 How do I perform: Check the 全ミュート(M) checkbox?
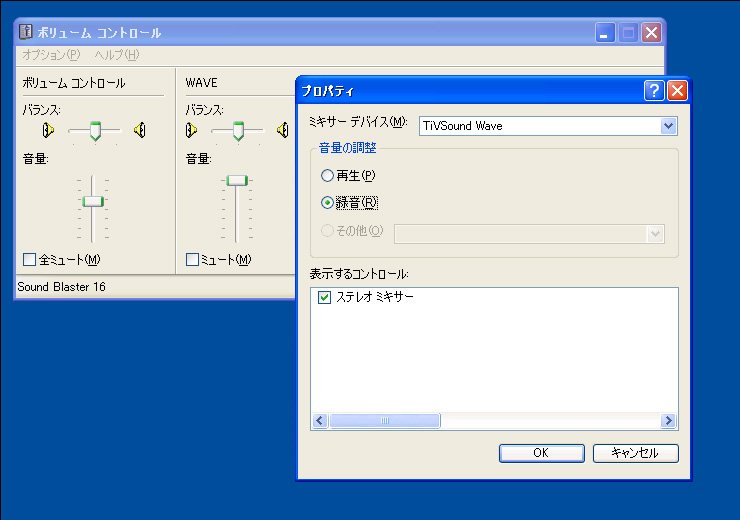click(29, 260)
